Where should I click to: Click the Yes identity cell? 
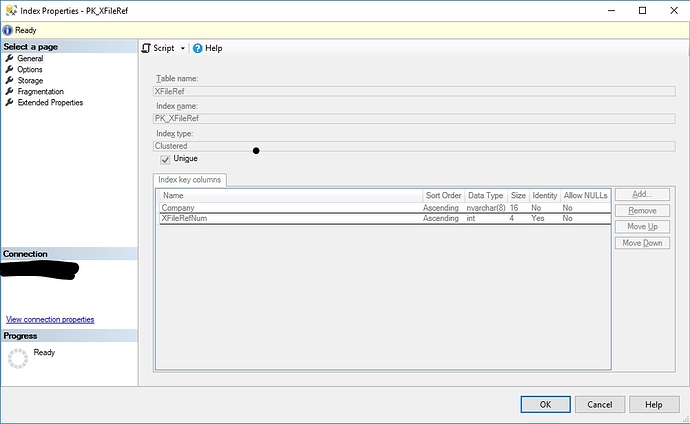coord(538,218)
